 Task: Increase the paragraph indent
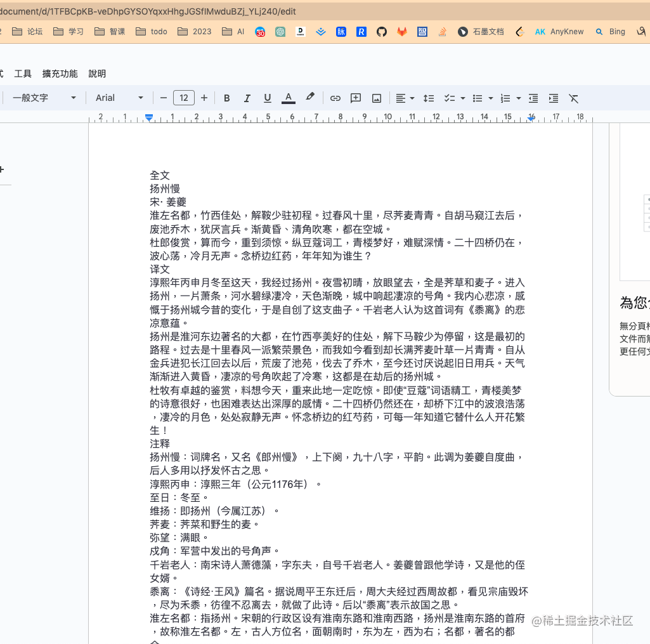point(554,98)
